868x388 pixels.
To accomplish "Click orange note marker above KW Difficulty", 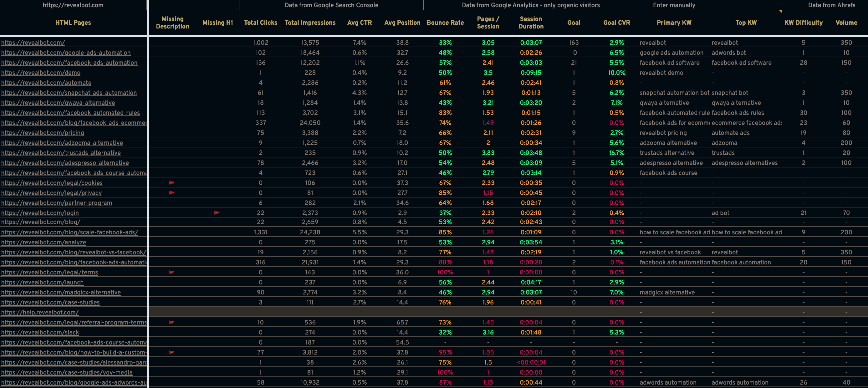I will click(x=780, y=12).
